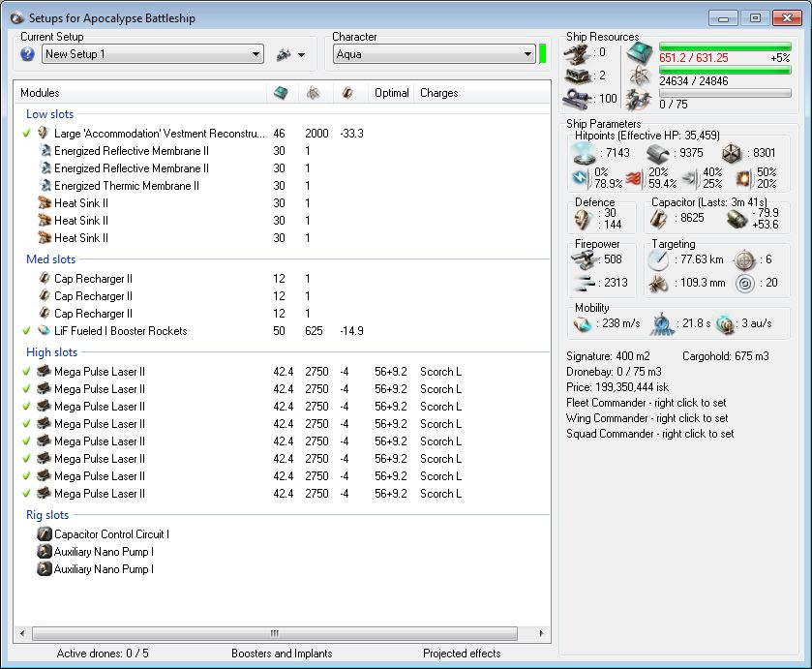Click the CPU usage bar 651.2 / 631.25
812x669 pixels.
click(725, 46)
